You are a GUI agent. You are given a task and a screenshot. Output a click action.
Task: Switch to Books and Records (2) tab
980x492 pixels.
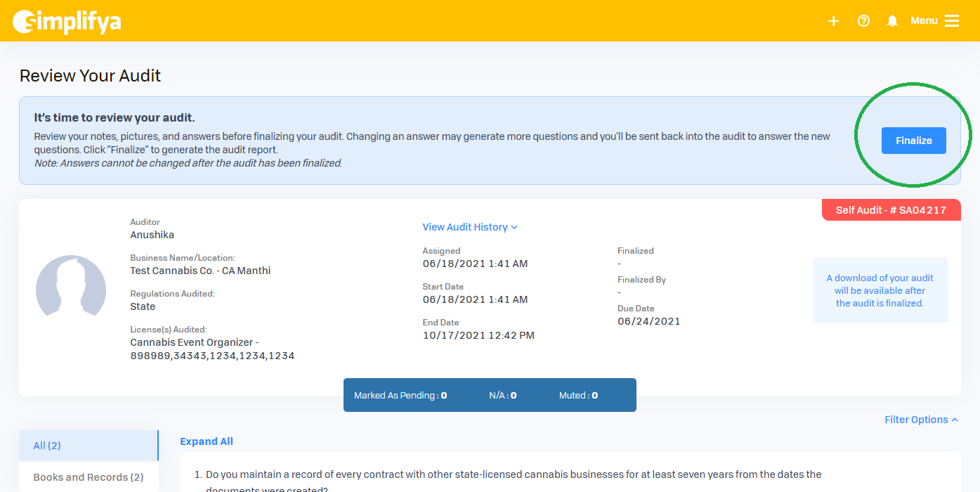[x=89, y=477]
